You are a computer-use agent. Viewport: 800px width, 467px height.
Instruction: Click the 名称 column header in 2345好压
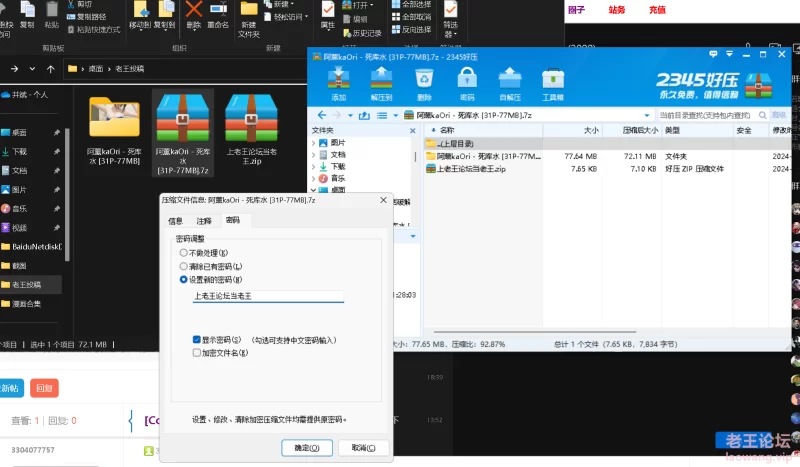(447, 131)
